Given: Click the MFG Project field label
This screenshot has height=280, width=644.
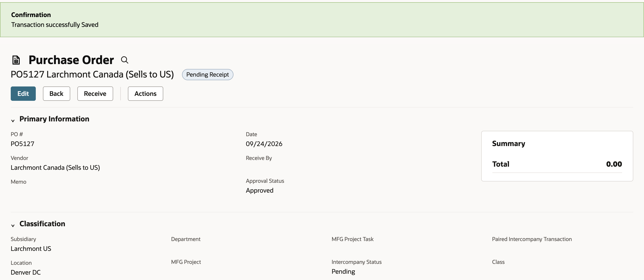Looking at the screenshot, I should click(186, 262).
